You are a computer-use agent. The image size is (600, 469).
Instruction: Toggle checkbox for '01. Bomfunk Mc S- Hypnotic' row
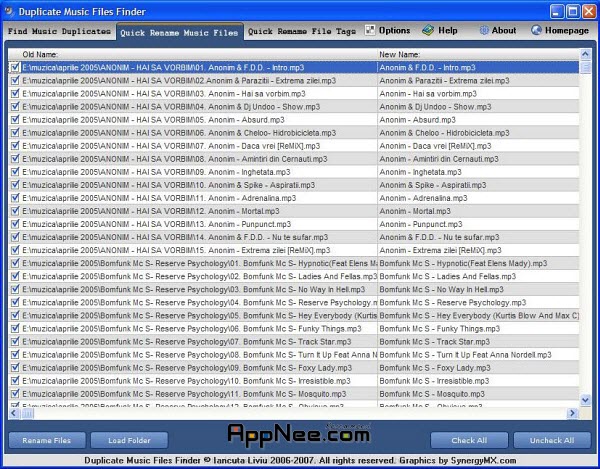[15, 263]
